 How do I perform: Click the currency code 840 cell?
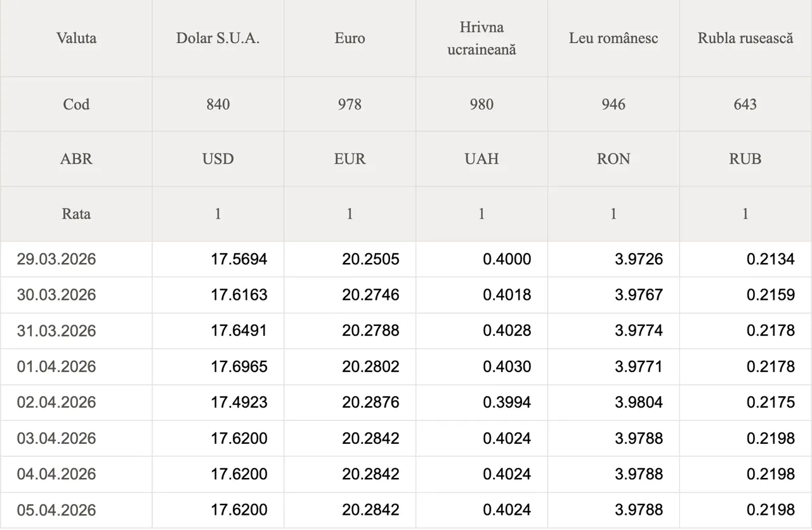[x=218, y=104]
